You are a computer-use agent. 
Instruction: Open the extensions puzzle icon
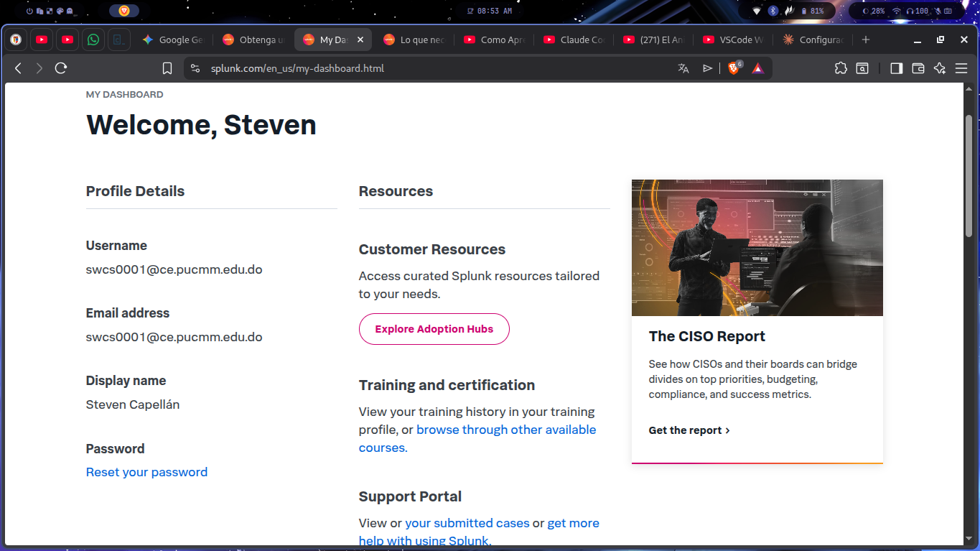click(x=841, y=68)
